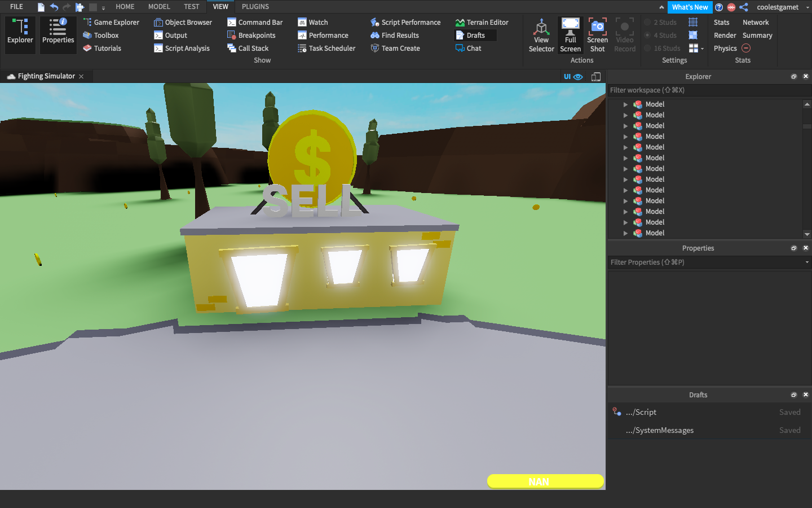Close the Fighting Simulator tab

point(81,76)
